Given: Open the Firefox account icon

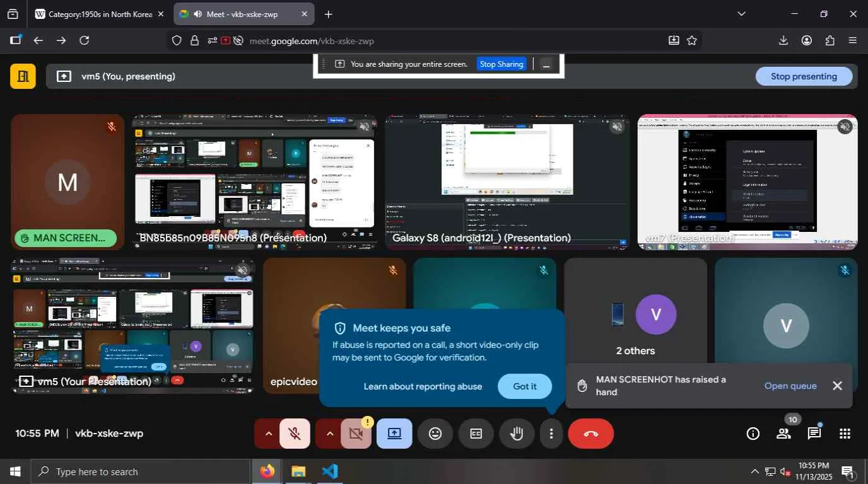Looking at the screenshot, I should click(x=807, y=40).
